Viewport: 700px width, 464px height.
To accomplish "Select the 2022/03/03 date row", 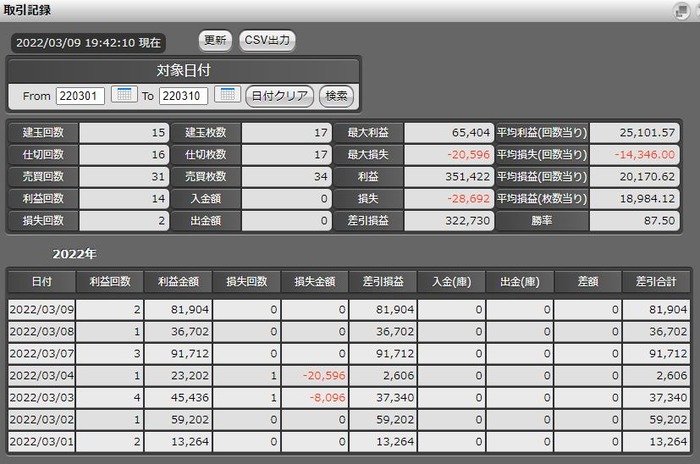I will 349,397.
